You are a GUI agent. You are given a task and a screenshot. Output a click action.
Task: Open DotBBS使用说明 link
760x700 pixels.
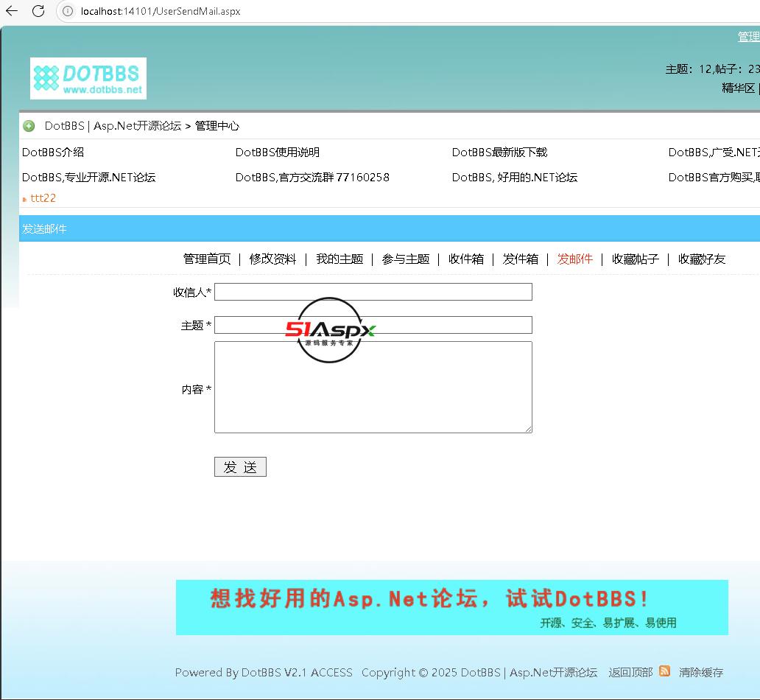click(277, 153)
